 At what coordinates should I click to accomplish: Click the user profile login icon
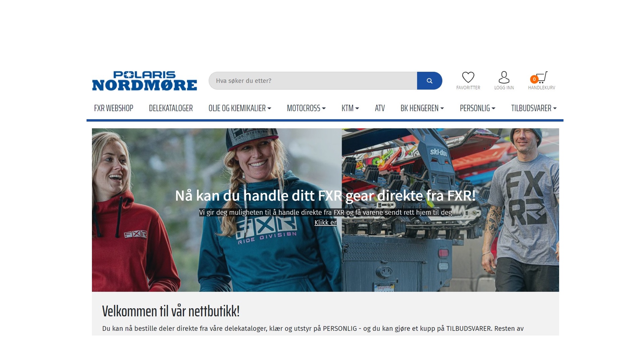[504, 77]
